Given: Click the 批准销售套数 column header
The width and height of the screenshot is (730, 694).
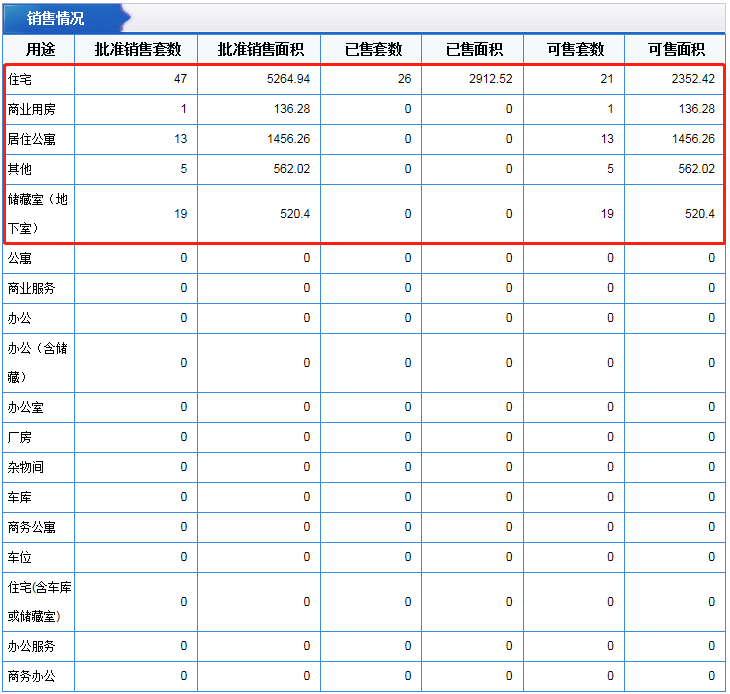Looking at the screenshot, I should (137, 49).
